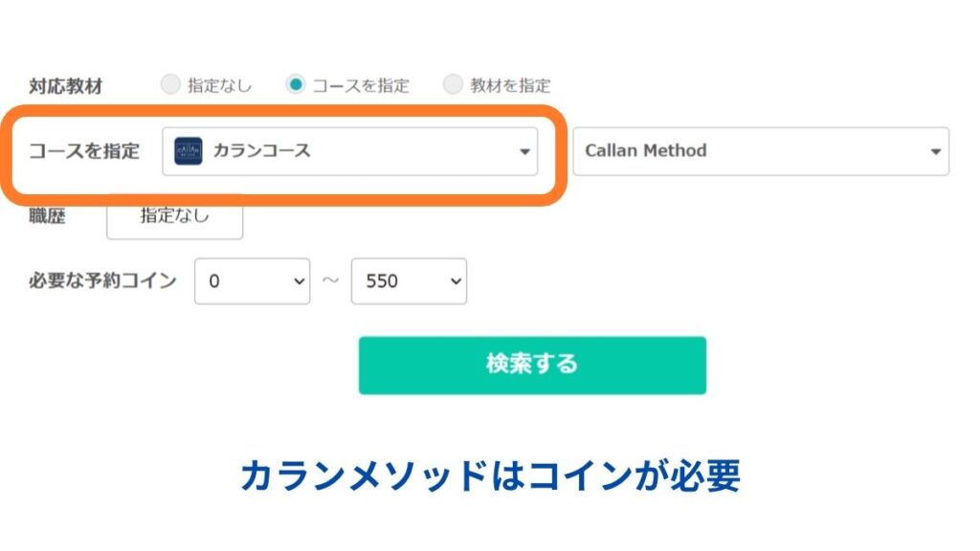980x551 pixels.
Task: Click the chevron of minimum coin selector
Action: (300, 282)
